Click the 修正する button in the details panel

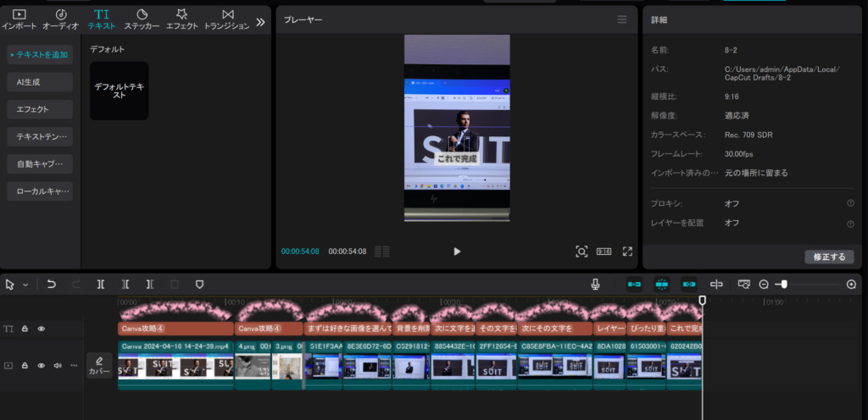tap(829, 257)
